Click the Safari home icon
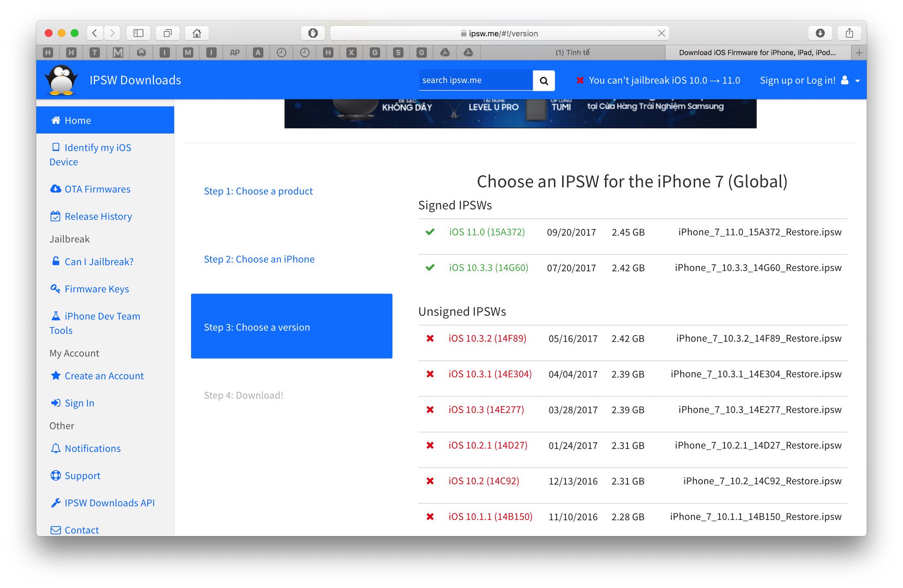903x588 pixels. (x=197, y=33)
